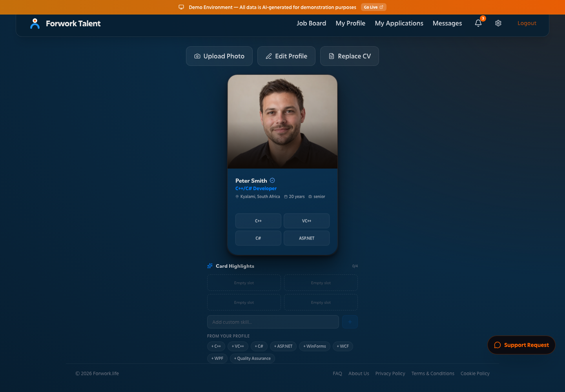Open the About Us footer link

(x=359, y=374)
